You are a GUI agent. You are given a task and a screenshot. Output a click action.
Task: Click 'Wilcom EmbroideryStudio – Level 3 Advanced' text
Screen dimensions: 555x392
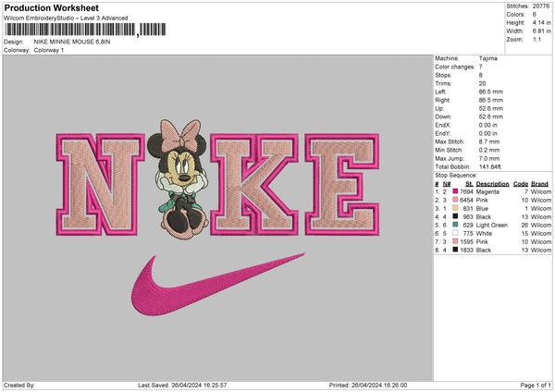[66, 18]
